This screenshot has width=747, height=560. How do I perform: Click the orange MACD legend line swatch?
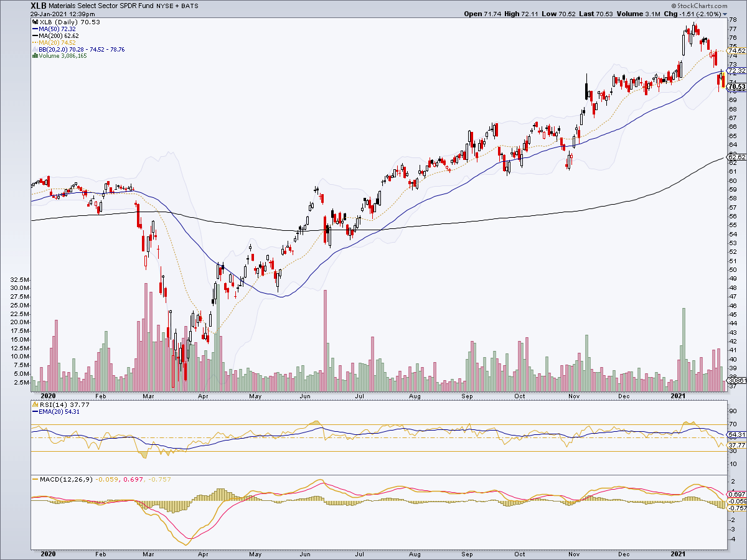click(x=34, y=478)
